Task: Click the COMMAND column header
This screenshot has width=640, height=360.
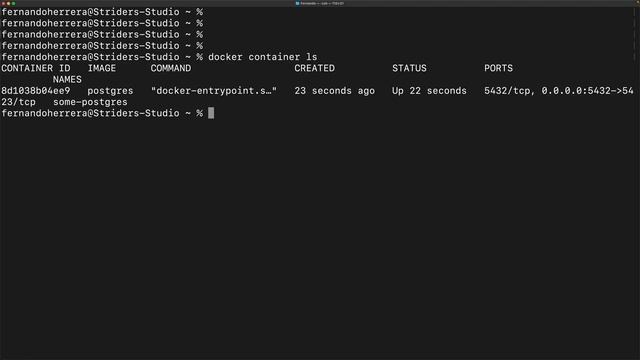Action: 171,68
